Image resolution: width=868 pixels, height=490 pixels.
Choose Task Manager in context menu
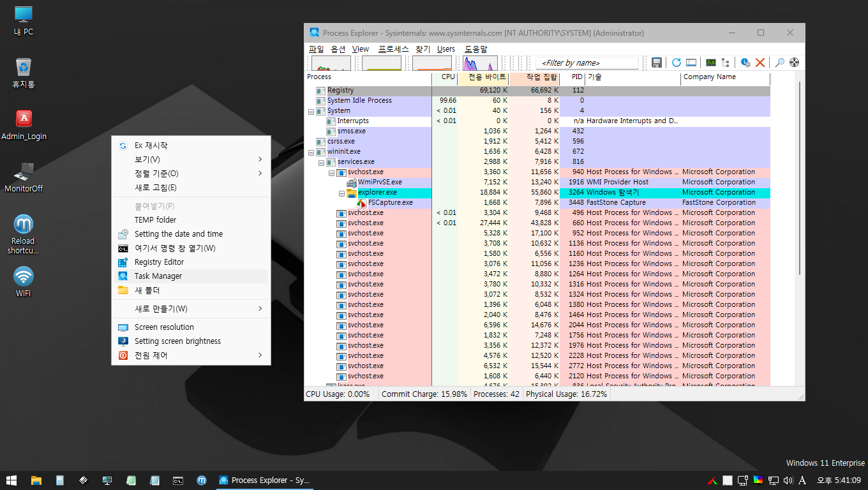pos(191,276)
